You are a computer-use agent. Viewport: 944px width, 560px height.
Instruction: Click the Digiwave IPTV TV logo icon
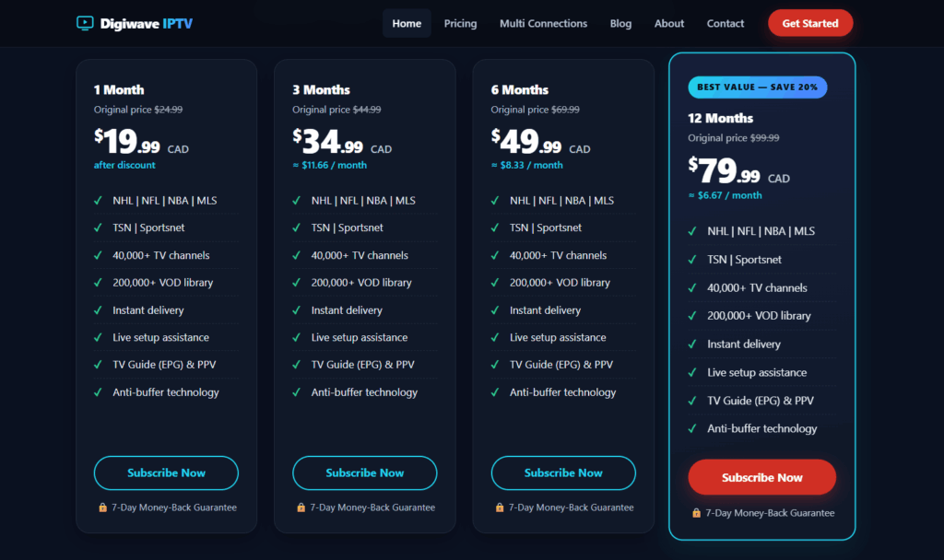pos(85,23)
